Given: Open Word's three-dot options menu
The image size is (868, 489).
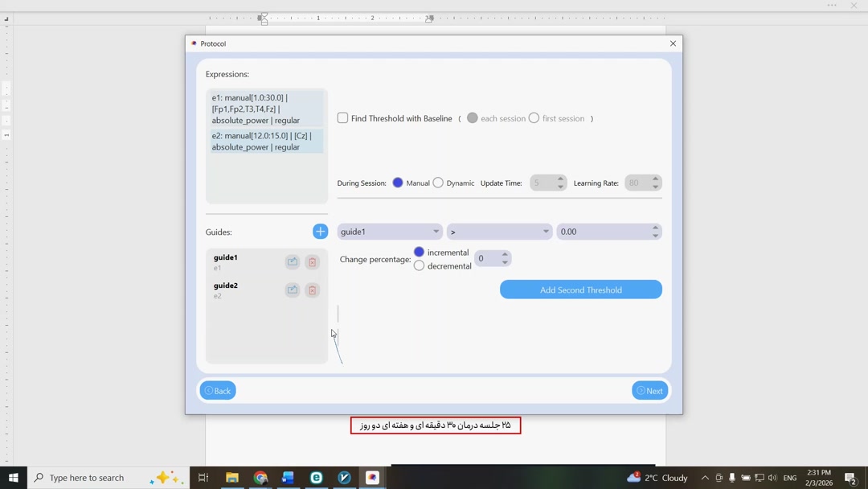Looking at the screenshot, I should (832, 5).
